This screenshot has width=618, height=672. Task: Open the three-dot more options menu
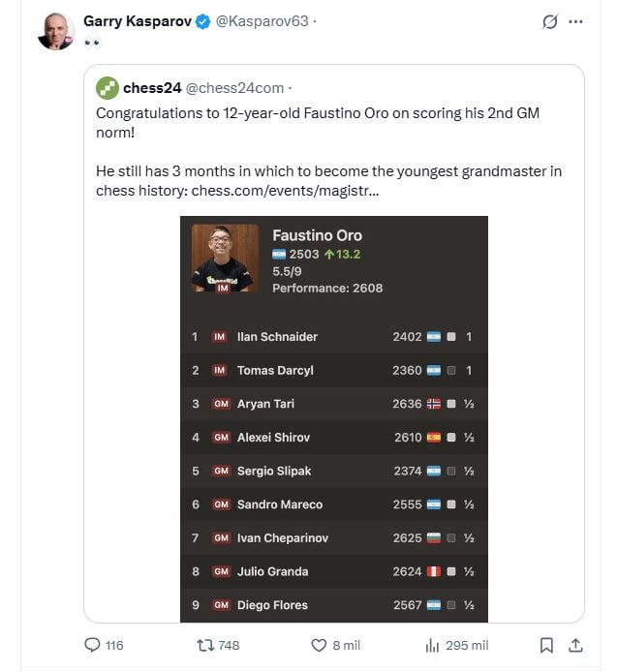[576, 21]
